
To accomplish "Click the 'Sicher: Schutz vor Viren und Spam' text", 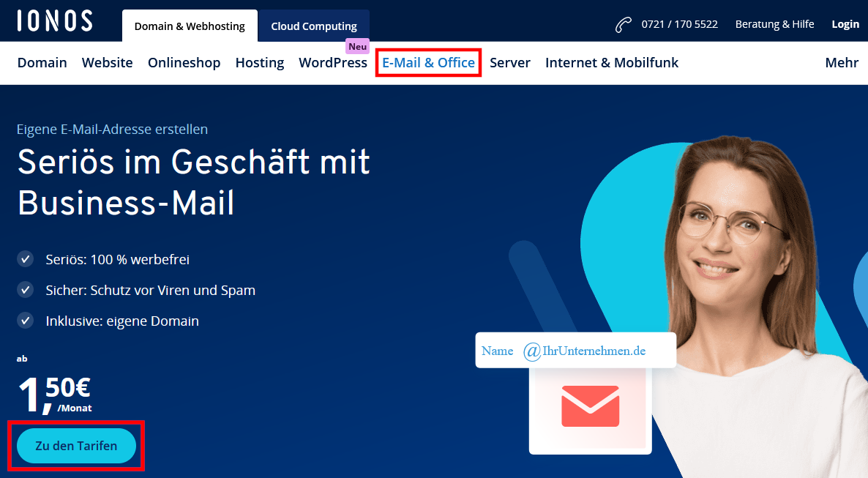I will (x=151, y=290).
